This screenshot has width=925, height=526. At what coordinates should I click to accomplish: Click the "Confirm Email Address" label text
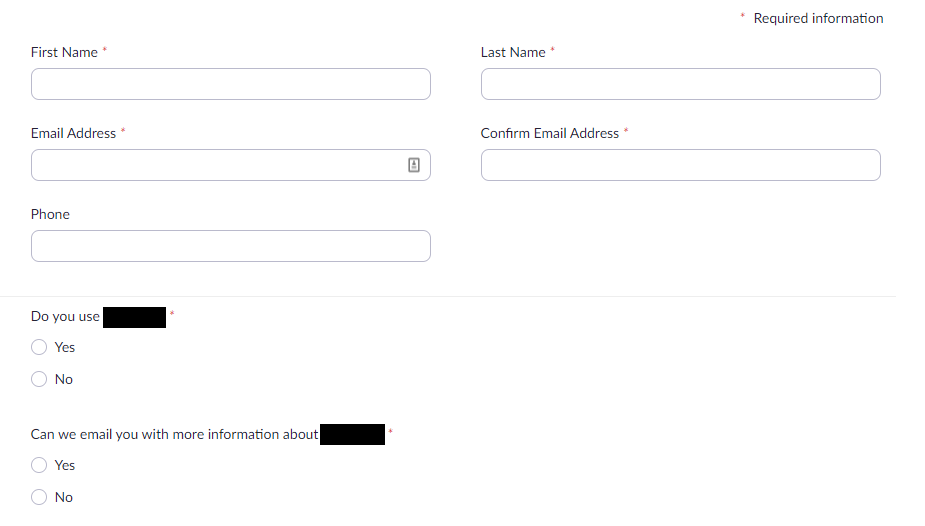tap(550, 133)
